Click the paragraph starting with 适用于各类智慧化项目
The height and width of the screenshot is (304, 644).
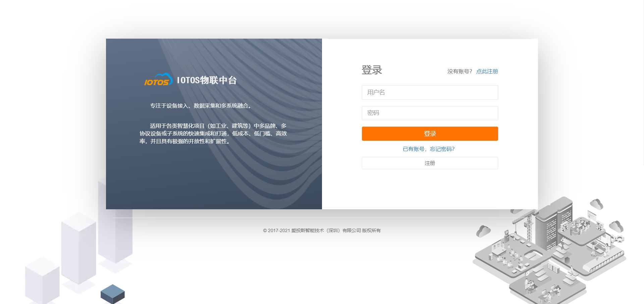(213, 134)
